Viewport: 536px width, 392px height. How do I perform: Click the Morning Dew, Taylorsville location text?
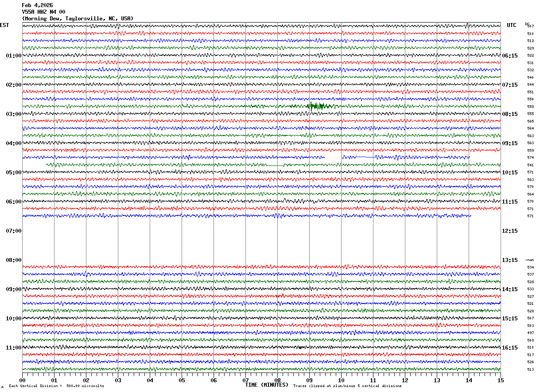(77, 19)
